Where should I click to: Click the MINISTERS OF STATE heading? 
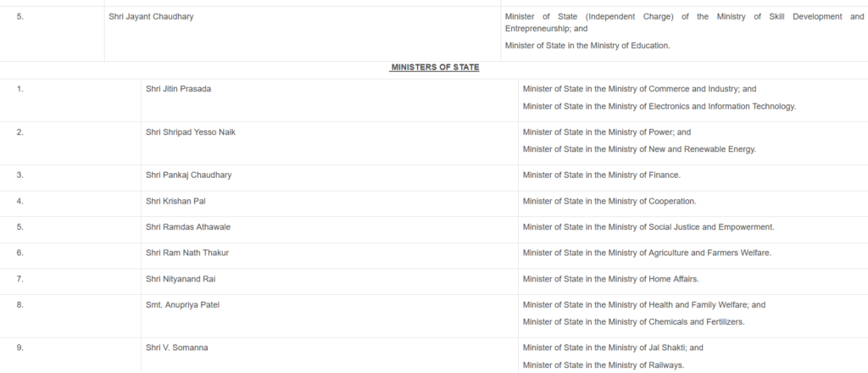tap(434, 67)
